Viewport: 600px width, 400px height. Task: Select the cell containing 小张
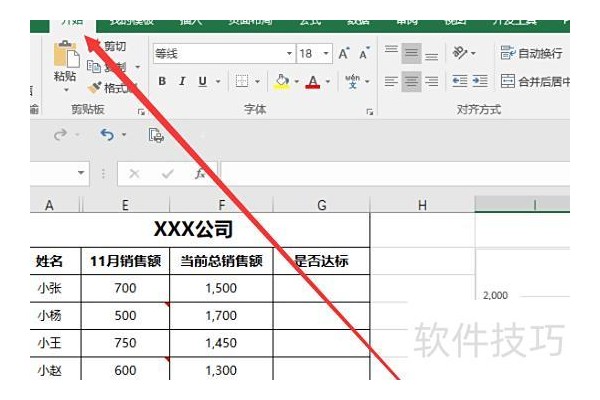(x=55, y=288)
